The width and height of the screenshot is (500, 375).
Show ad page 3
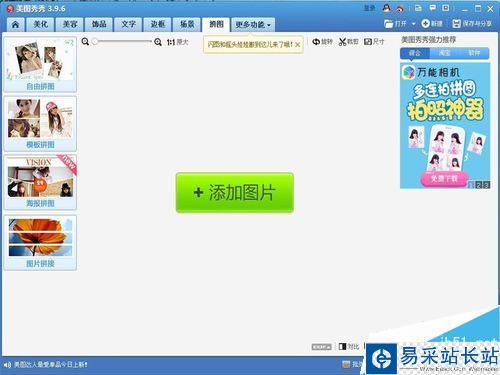click(x=486, y=185)
